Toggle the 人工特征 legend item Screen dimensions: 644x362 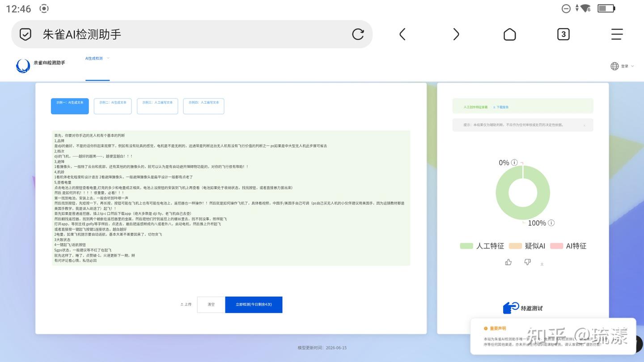tap(482, 246)
